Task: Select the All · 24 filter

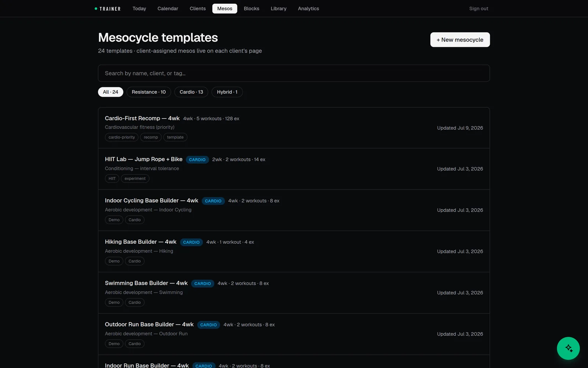Action: 110,92
